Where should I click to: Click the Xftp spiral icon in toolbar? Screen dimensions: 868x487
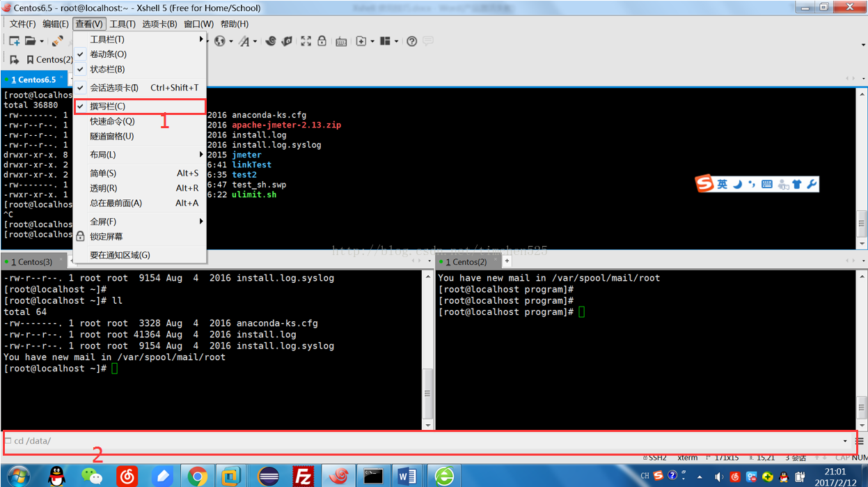coord(271,41)
